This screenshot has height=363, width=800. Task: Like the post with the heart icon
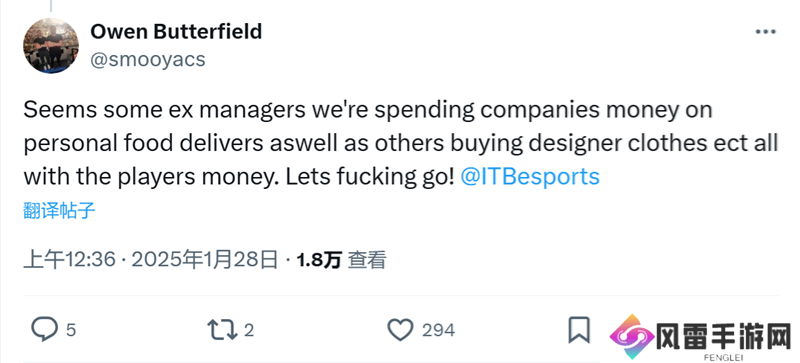[x=400, y=330]
